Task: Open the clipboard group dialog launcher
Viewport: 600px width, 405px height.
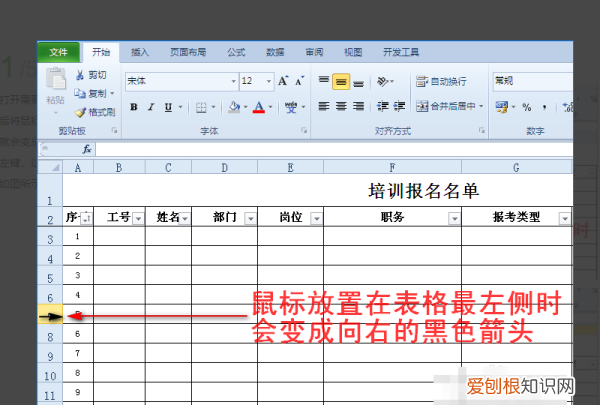Action: coord(114,131)
